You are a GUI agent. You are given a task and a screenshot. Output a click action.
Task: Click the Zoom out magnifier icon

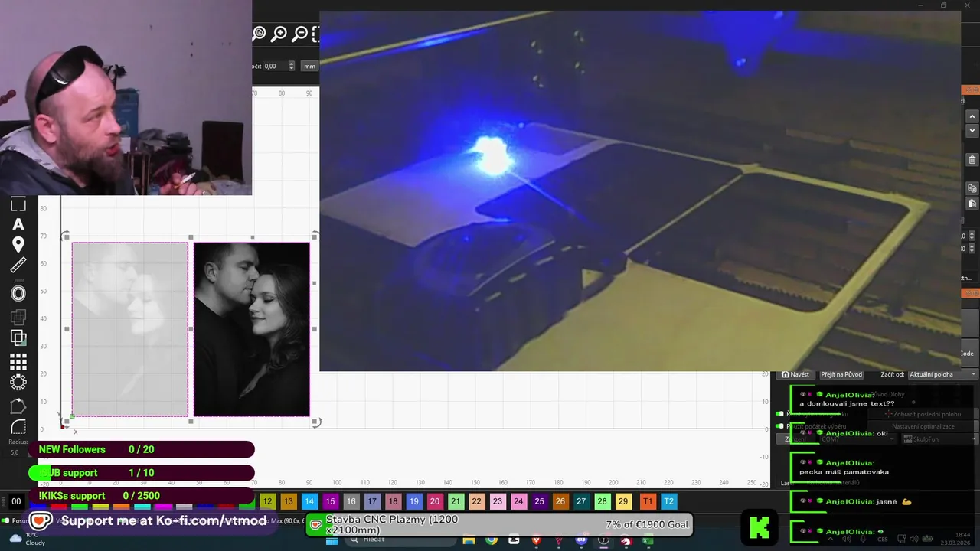click(300, 34)
